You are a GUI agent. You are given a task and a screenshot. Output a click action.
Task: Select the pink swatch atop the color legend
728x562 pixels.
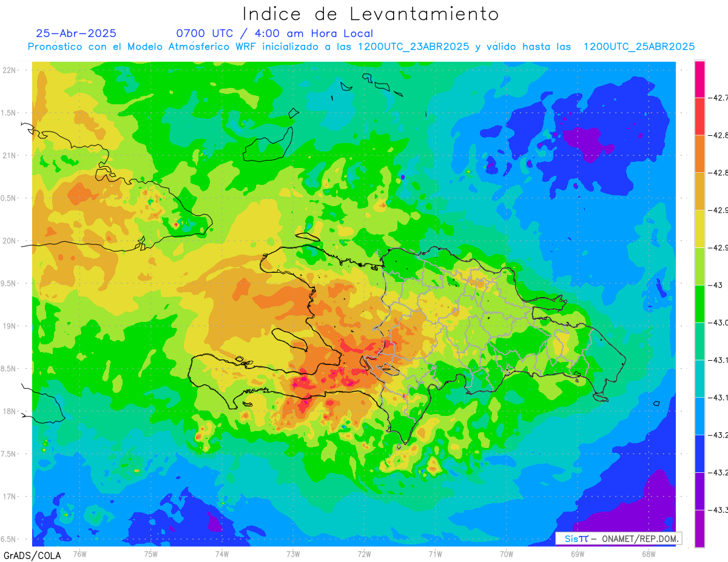[x=699, y=79]
